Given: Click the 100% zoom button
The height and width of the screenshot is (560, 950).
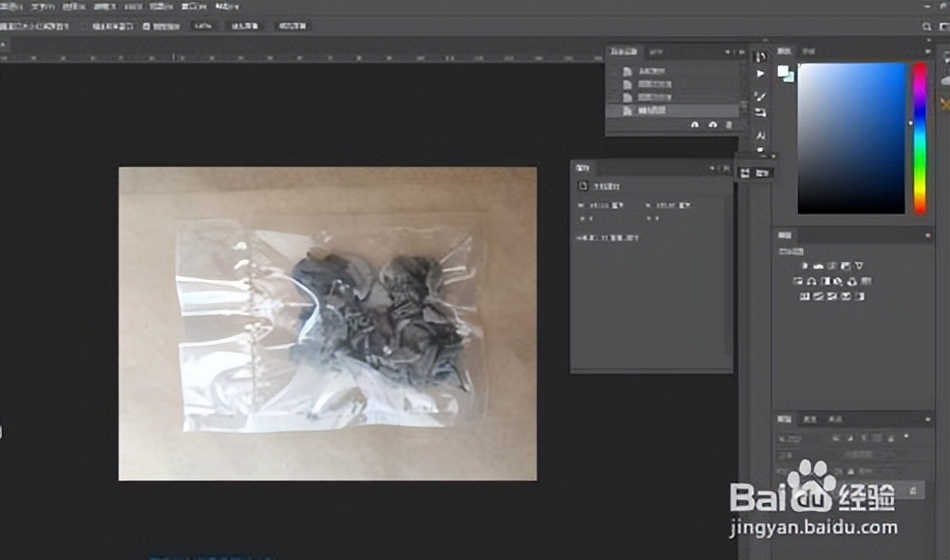Looking at the screenshot, I should pyautogui.click(x=202, y=27).
